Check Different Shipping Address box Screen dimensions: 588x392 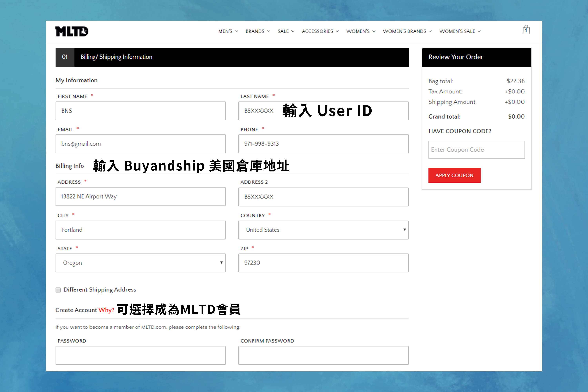(58, 290)
